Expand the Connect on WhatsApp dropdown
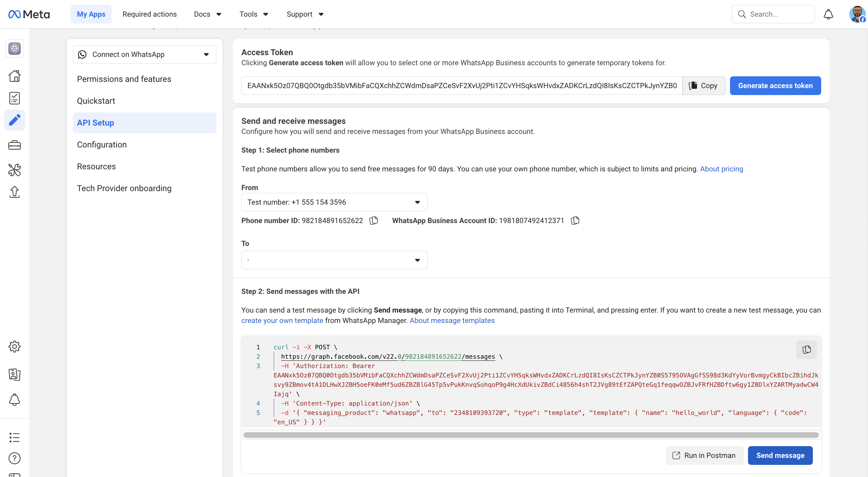The image size is (868, 477). 144,54
